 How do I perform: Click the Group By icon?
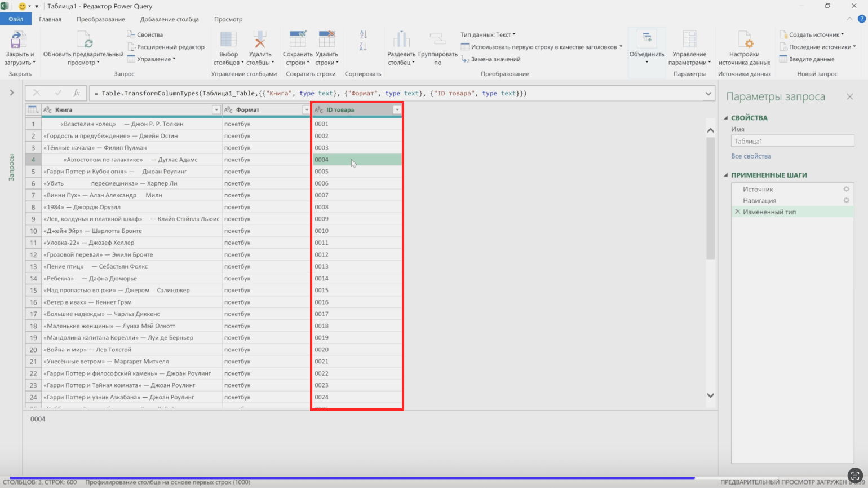tap(437, 39)
